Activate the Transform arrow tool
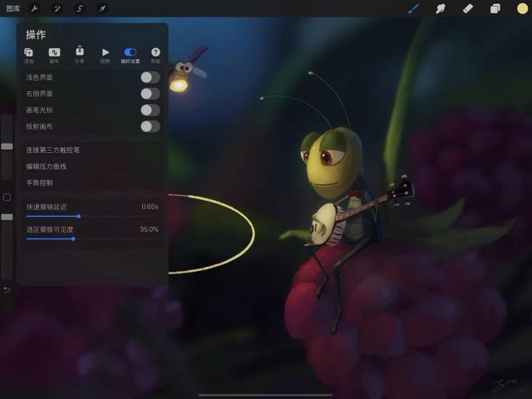The height and width of the screenshot is (399, 532). [102, 8]
